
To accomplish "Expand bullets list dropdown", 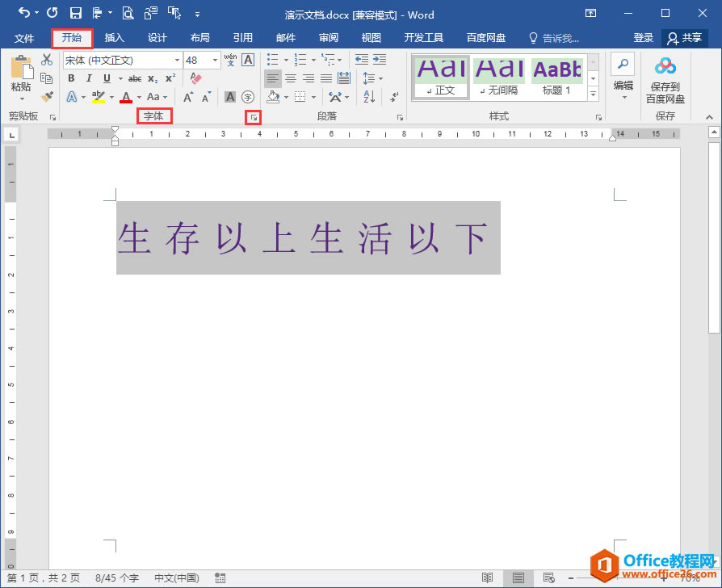I will coord(286,60).
